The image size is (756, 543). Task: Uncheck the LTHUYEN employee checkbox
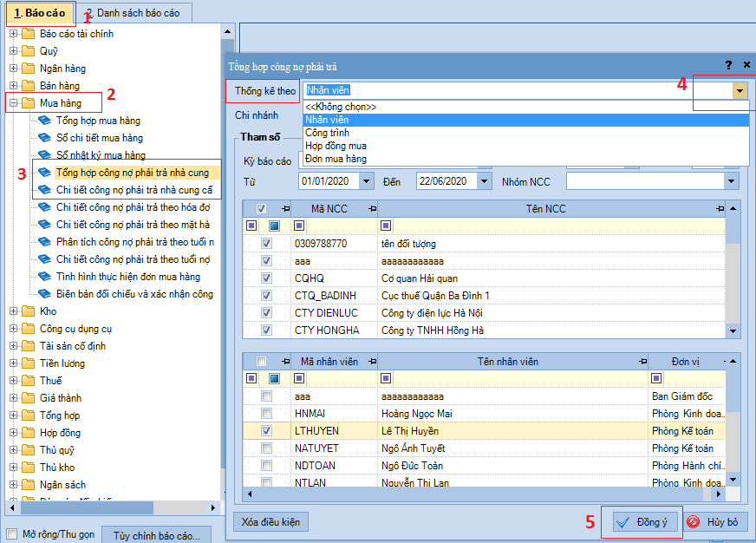[x=266, y=430]
